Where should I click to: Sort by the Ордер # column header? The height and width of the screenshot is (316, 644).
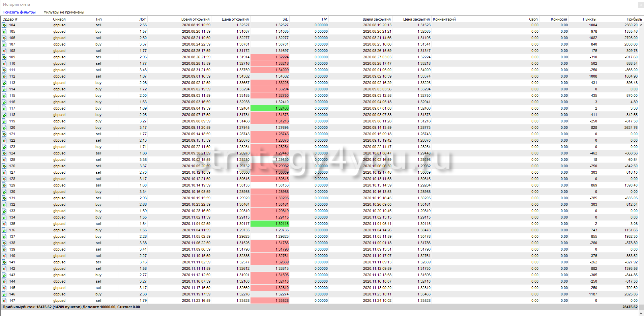pos(10,19)
